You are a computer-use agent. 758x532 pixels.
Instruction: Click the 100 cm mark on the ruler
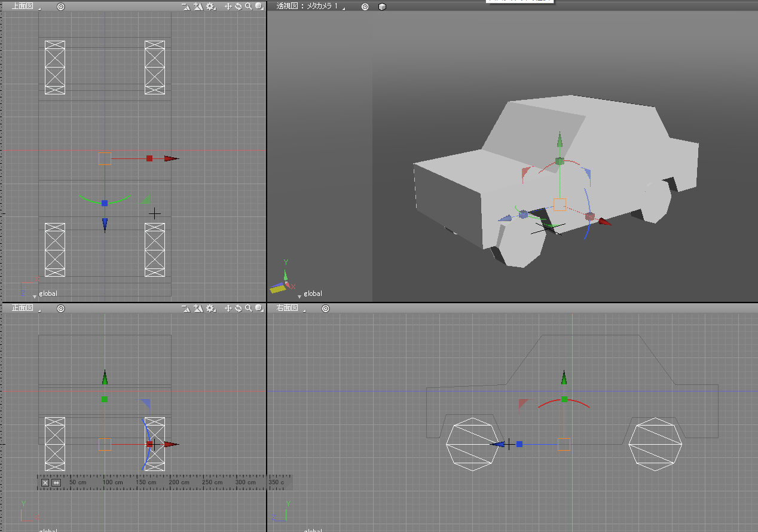113,482
